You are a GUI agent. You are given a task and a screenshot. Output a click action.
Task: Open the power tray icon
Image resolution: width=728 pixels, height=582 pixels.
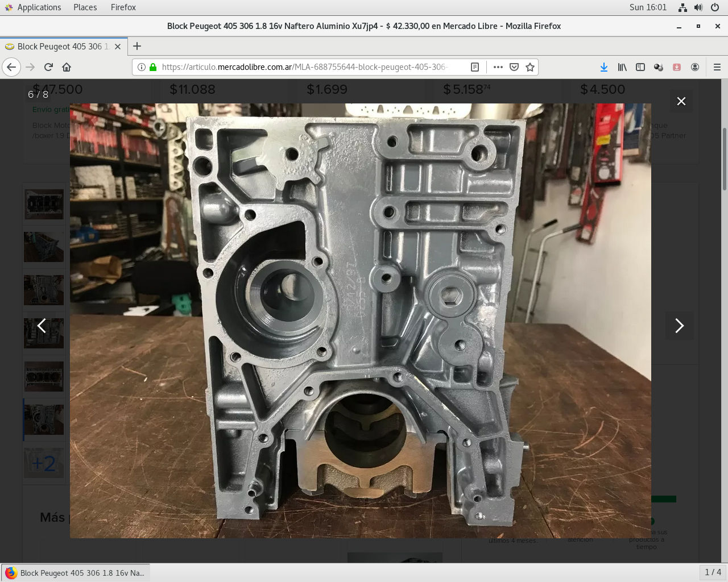pos(715,7)
